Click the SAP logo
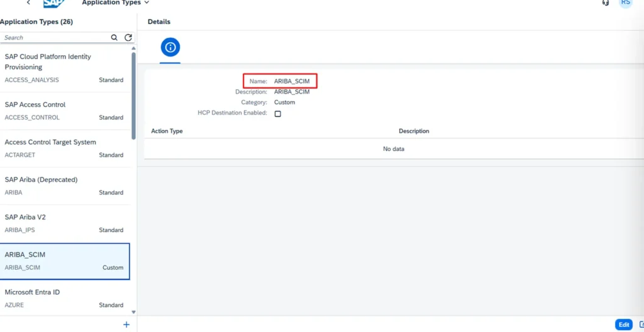The width and height of the screenshot is (644, 332). pyautogui.click(x=55, y=3)
